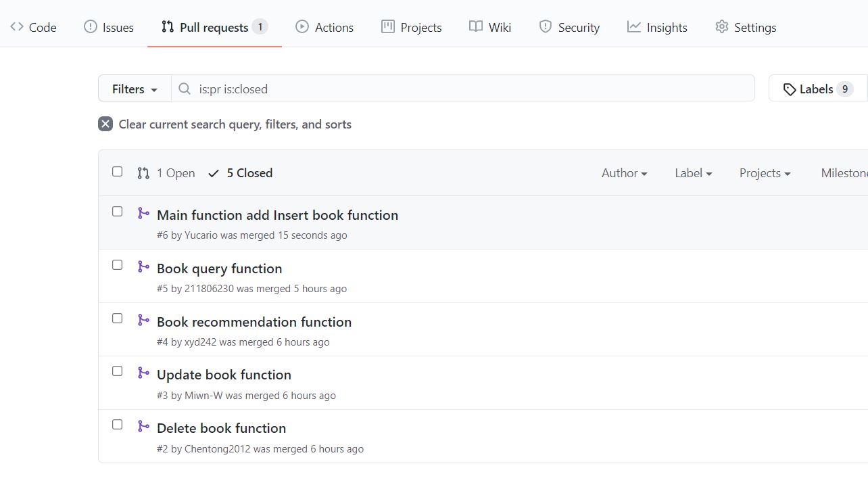Expand the Author filter dropdown
Screen dimensions: 868x491
624,173
